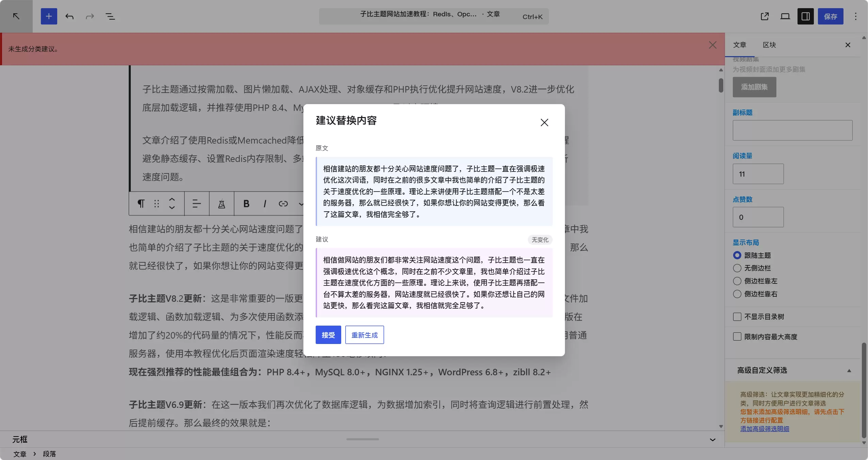The image size is (868, 460).
Task: Expand the 元框 meta box panel
Action: pos(362,440)
